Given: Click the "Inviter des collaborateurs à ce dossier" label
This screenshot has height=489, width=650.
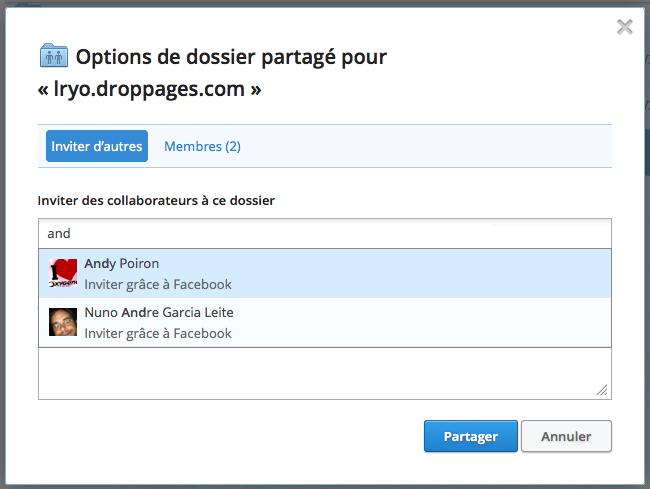Looking at the screenshot, I should [156, 200].
